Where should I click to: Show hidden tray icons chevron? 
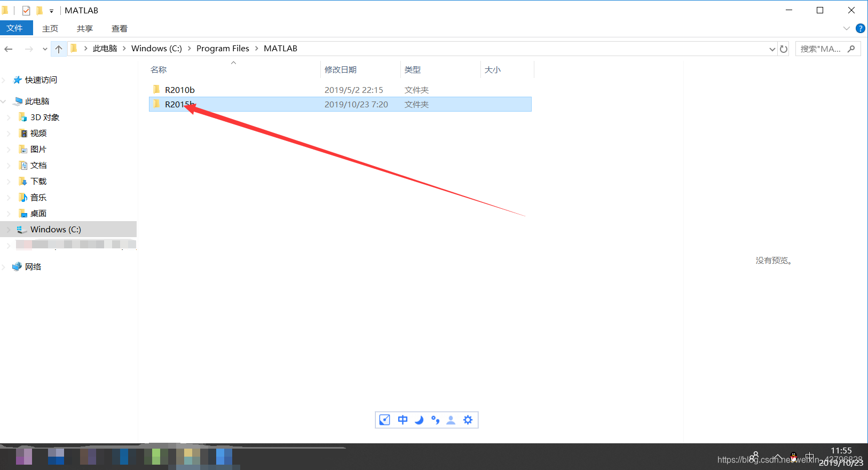[777, 457]
